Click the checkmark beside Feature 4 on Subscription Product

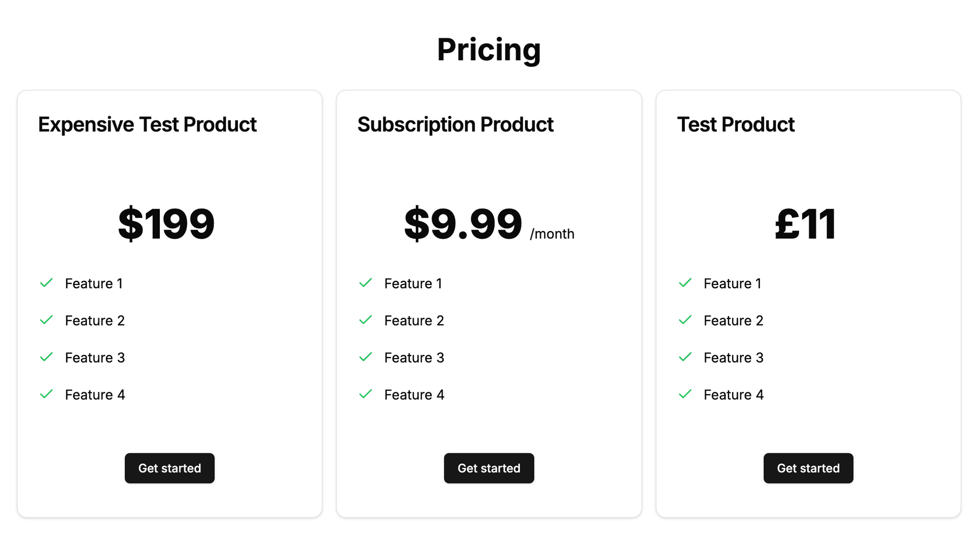(366, 394)
